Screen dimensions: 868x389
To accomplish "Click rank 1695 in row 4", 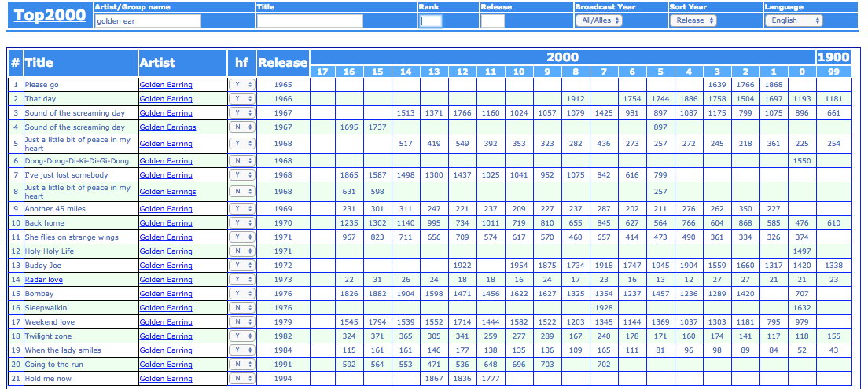I will click(x=349, y=127).
